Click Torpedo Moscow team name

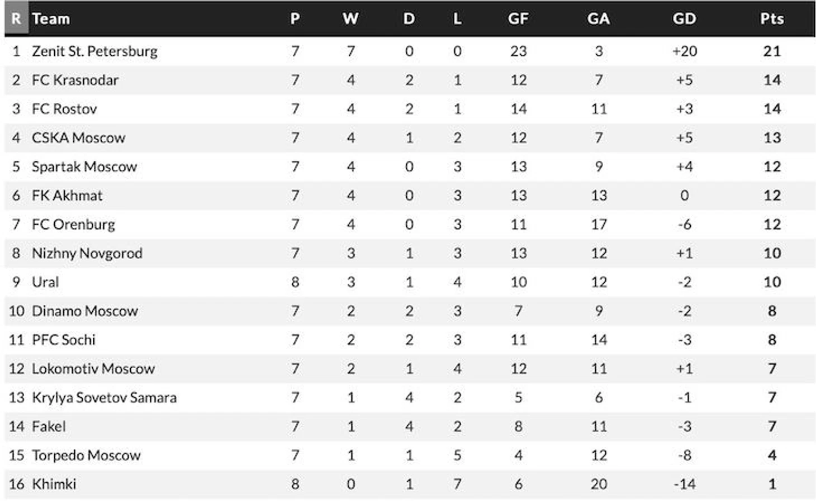[86, 455]
